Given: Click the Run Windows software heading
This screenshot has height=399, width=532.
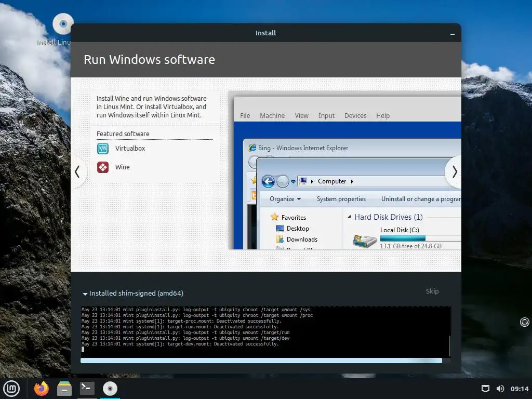Looking at the screenshot, I should pos(149,60).
